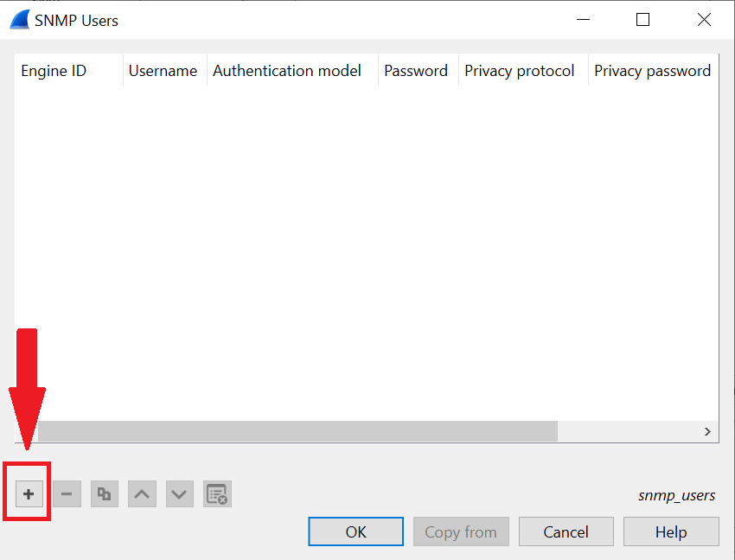Click the right scroll arrow
This screenshot has height=560, width=735.
click(707, 431)
